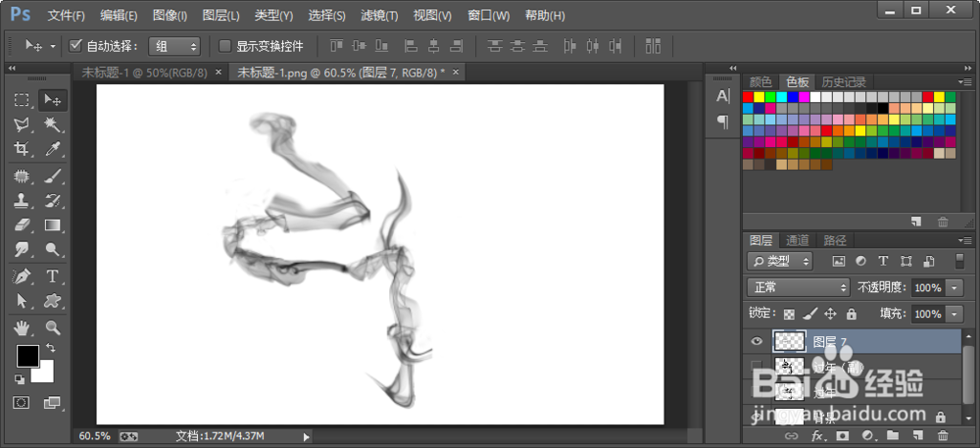
Task: Swap foreground and background colors
Action: pyautogui.click(x=50, y=347)
